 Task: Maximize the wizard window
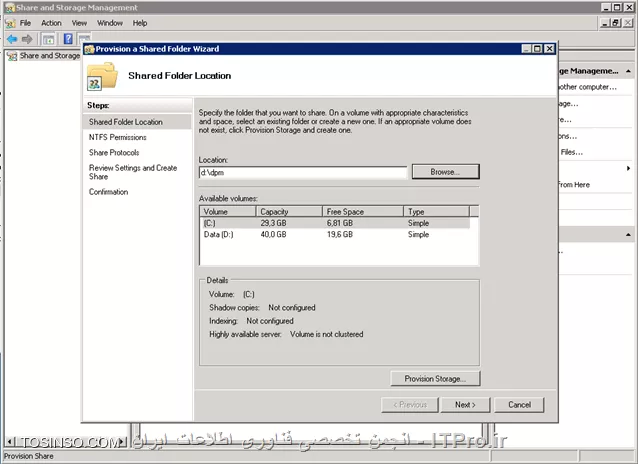pyautogui.click(x=537, y=49)
